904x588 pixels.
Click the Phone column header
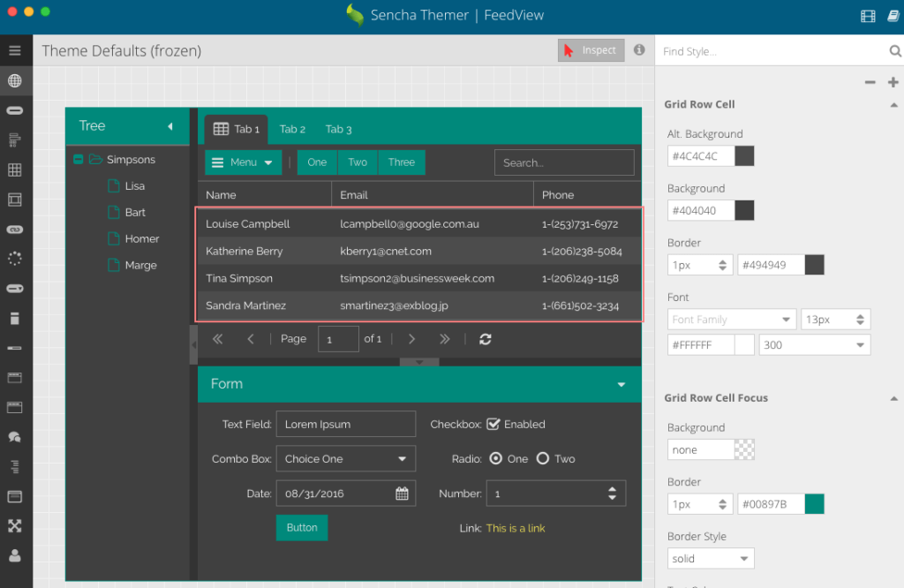(x=587, y=195)
